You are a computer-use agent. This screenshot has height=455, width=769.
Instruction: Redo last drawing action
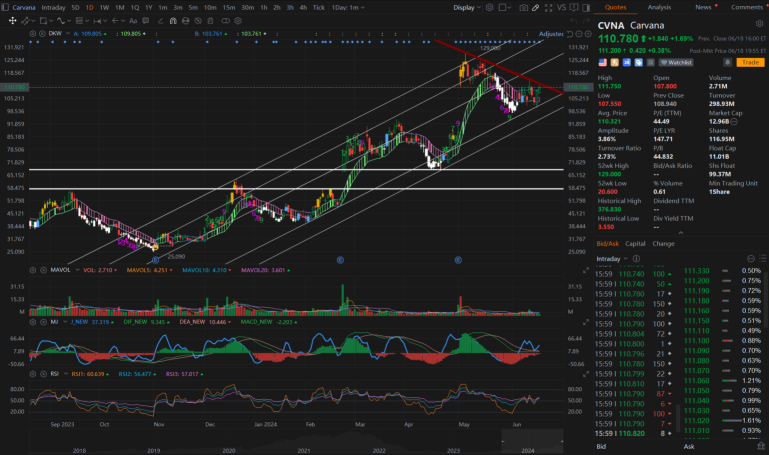587,21
